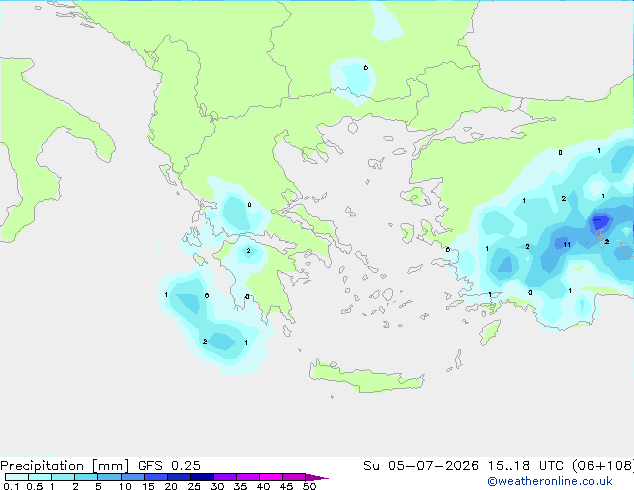Click the '11' precipitation value on map

pos(567,245)
